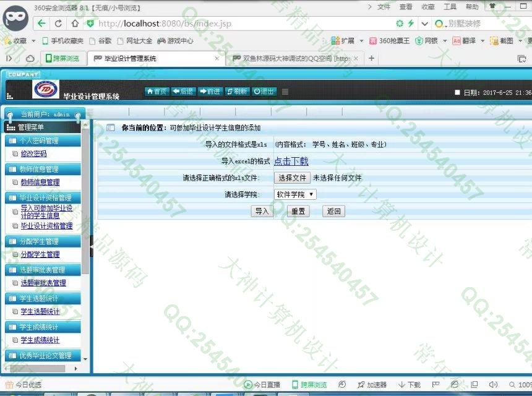The image size is (532, 396).
Task: Click the browser home icon
Action: pos(75,24)
